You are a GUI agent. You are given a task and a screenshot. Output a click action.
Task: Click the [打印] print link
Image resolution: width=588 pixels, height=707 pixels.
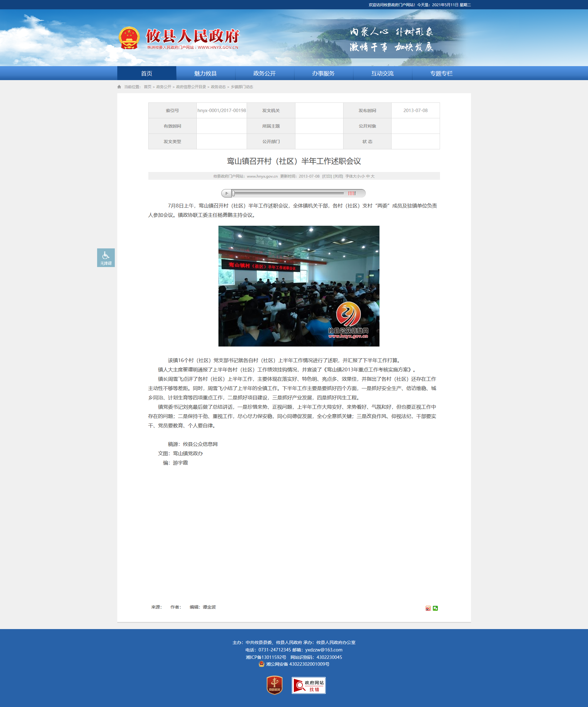coord(327,176)
